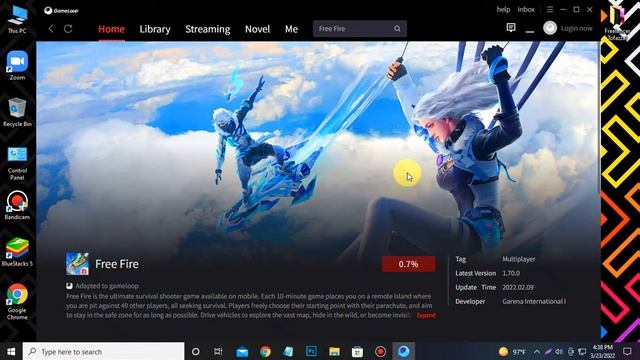Click Login now
This screenshot has width=640, height=360.
[576, 28]
